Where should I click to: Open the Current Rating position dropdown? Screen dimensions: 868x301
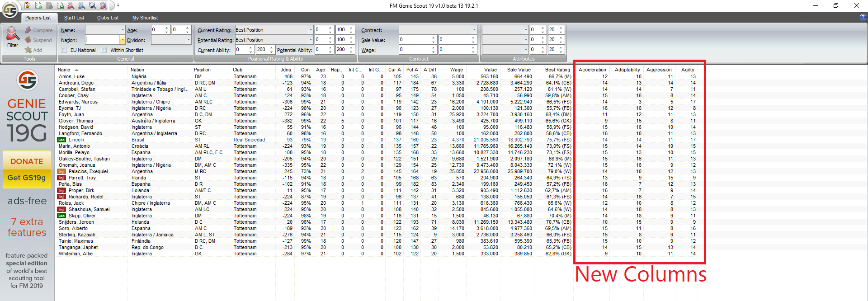click(310, 30)
